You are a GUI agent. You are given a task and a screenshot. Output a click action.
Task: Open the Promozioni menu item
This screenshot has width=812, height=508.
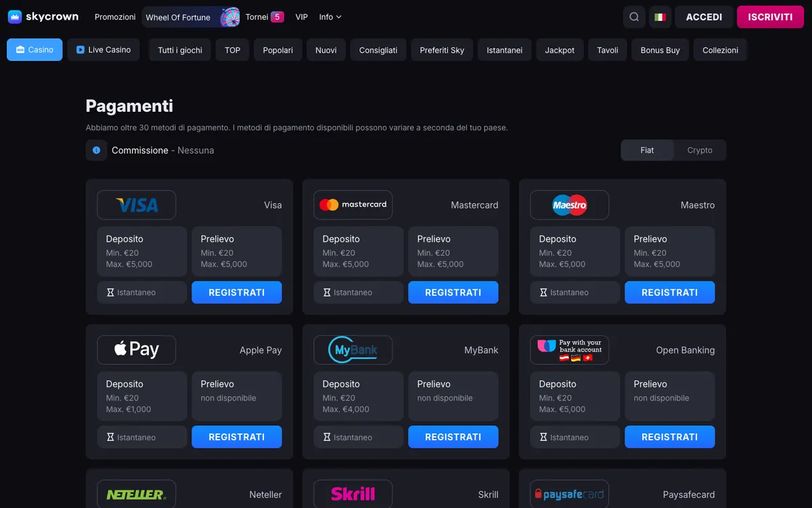tap(115, 17)
